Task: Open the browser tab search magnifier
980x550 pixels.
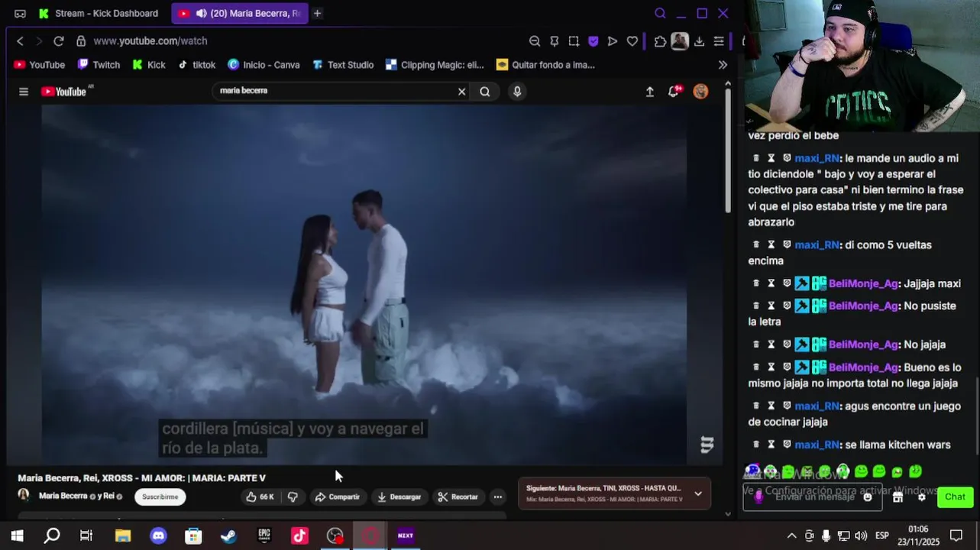Action: [x=660, y=13]
